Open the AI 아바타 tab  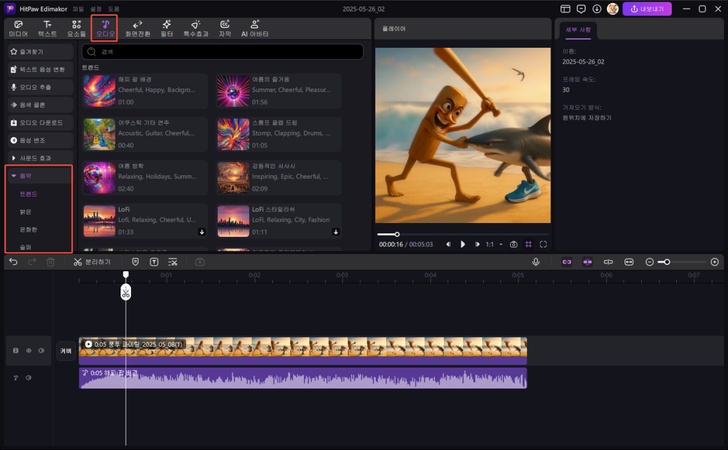[254, 29]
